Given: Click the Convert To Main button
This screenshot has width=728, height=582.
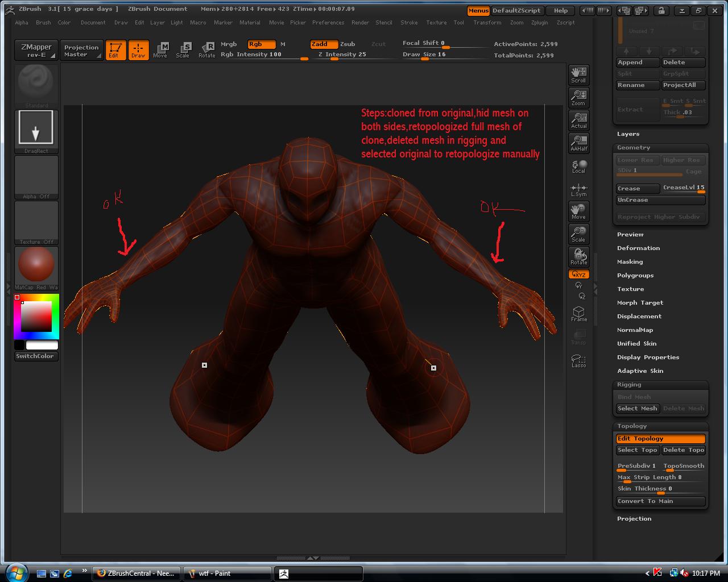Looking at the screenshot, I should [660, 501].
